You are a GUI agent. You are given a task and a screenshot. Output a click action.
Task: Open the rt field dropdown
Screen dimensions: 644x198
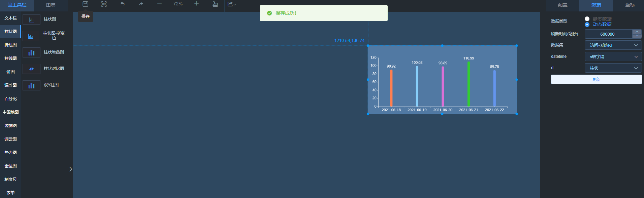pos(613,68)
